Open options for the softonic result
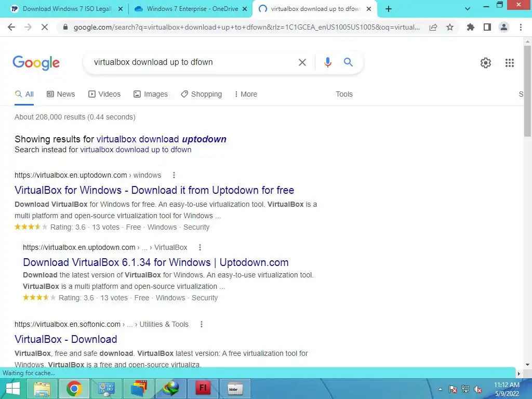The width and height of the screenshot is (532, 399). 202,324
